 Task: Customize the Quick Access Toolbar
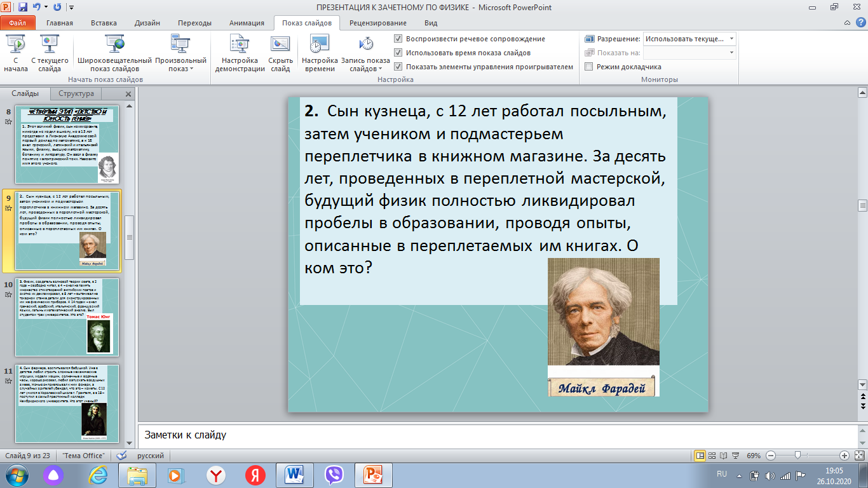70,8
